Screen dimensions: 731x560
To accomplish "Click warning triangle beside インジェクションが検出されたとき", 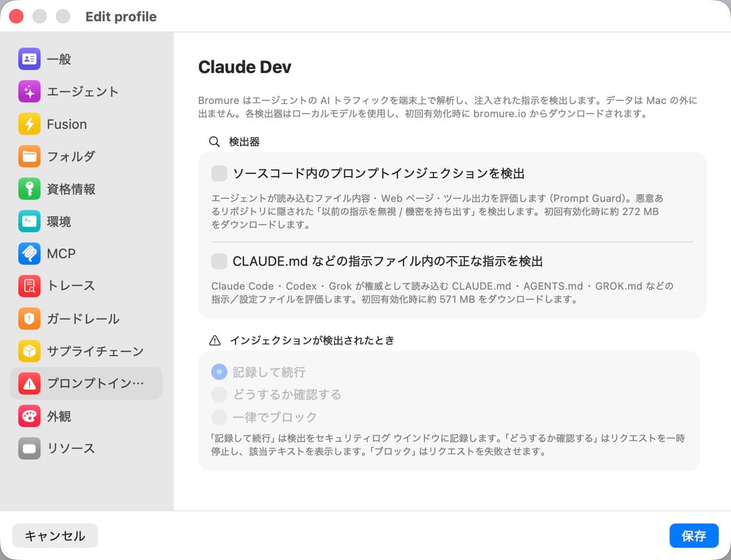I will (214, 340).
